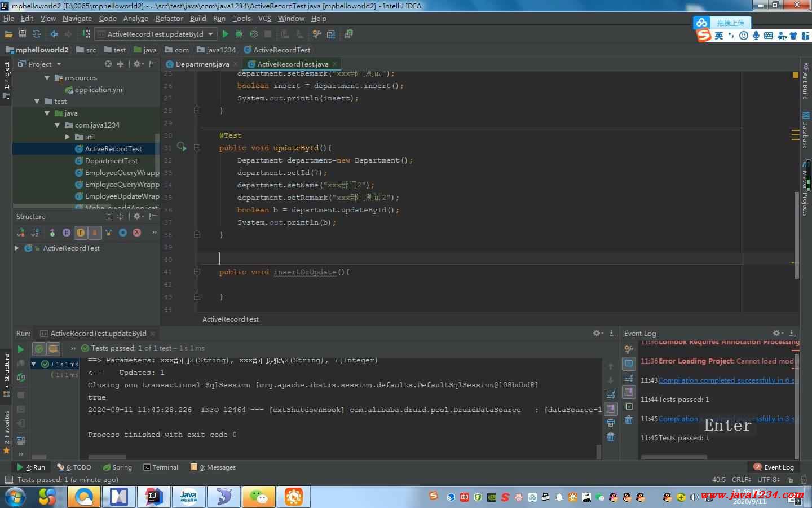Toggle Show Anonymous Classes in Structure panel

[123, 233]
